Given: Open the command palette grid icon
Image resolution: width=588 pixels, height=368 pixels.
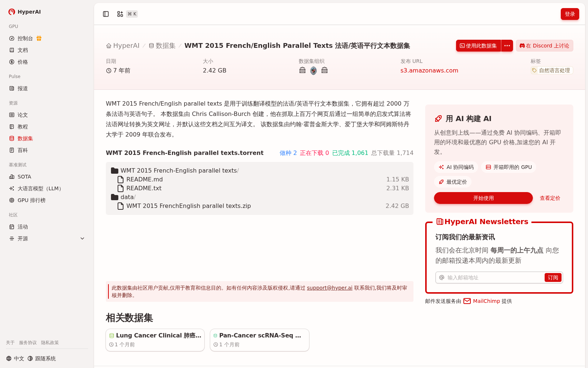Looking at the screenshot, I should click(x=120, y=14).
